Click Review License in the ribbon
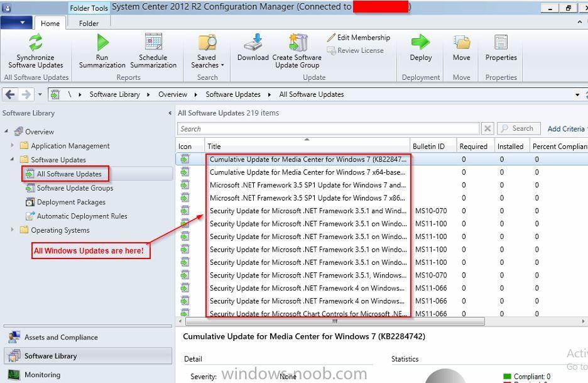This screenshot has width=588, height=383. [x=356, y=50]
